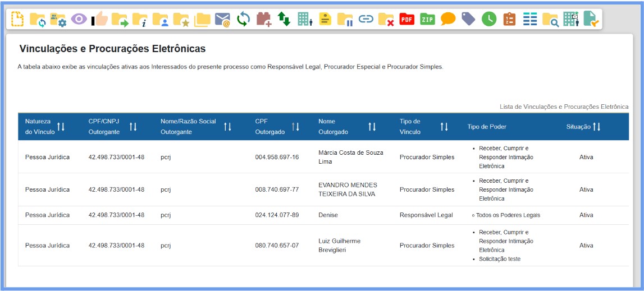Click the purple tag icon

[x=468, y=19]
